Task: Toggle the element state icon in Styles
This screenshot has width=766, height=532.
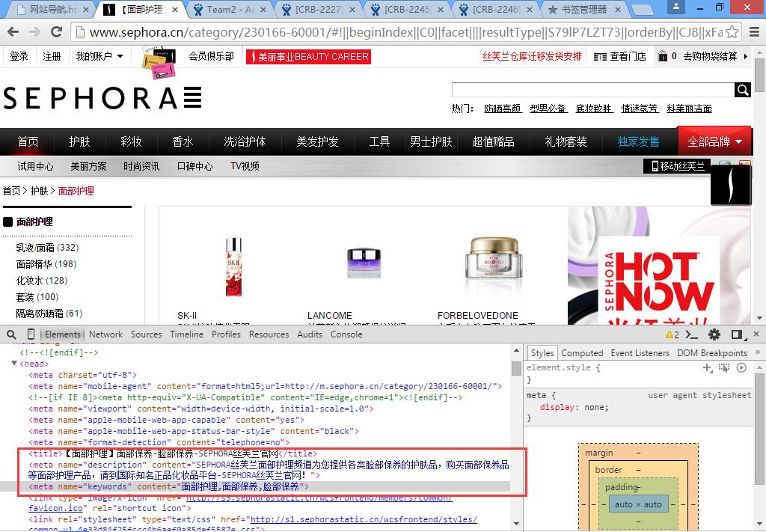Action: 724,368
